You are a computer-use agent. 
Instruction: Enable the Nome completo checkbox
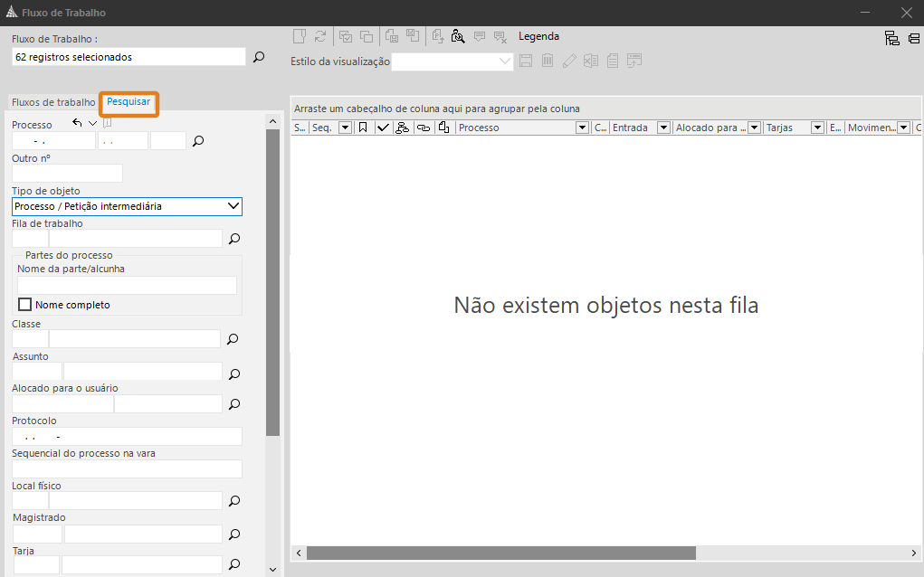[25, 305]
